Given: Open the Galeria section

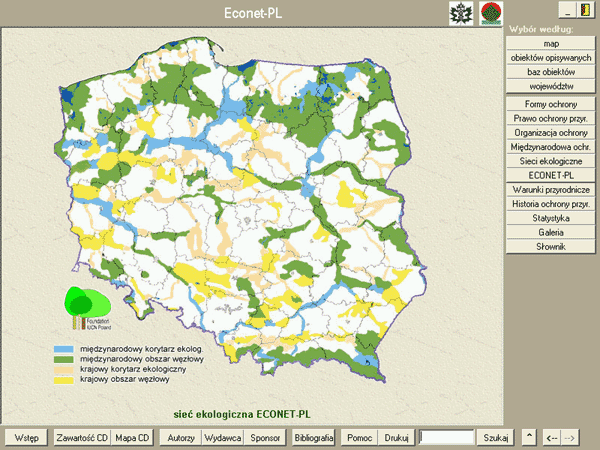Looking at the screenshot, I should coord(551,232).
